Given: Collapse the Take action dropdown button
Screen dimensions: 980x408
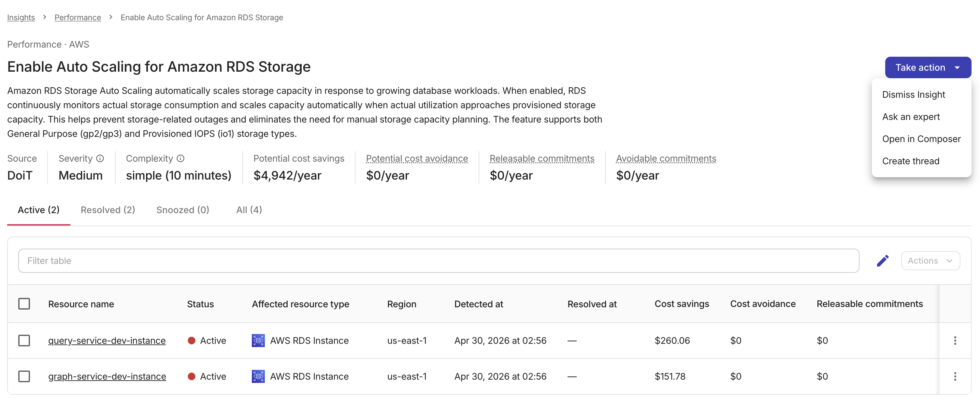Looking at the screenshot, I should pyautogui.click(x=928, y=67).
